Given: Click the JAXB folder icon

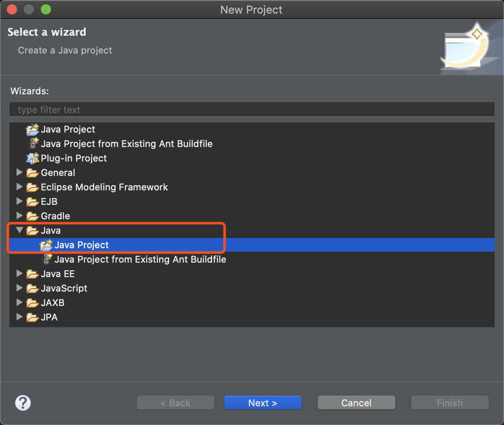Looking at the screenshot, I should click(x=32, y=303).
